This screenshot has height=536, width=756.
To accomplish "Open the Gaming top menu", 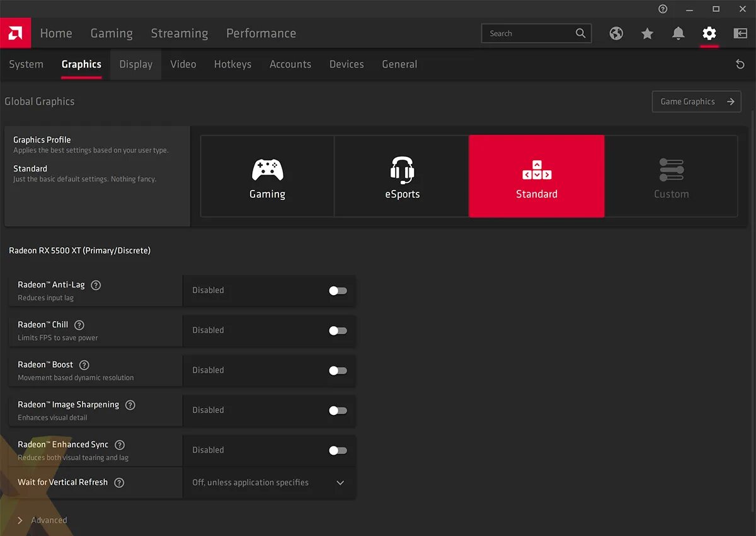I will [x=112, y=33].
